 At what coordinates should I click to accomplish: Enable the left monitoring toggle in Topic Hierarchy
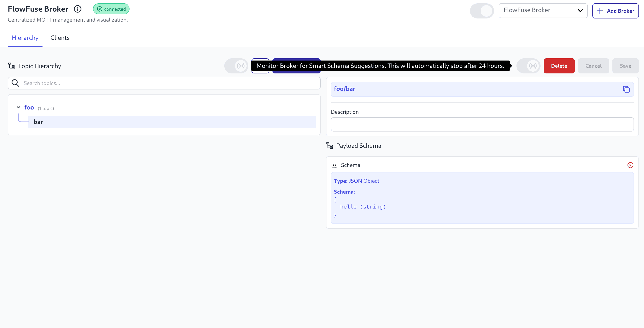pos(236,66)
